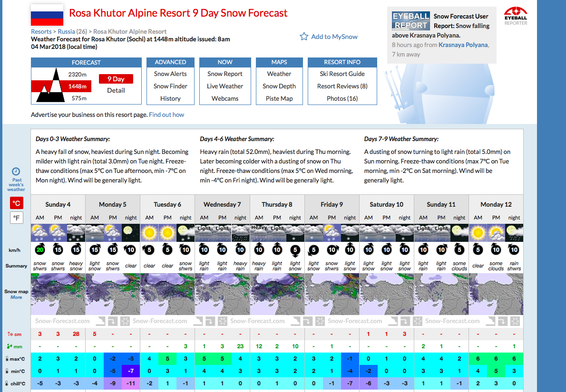Click Thursday 8 AM heavy rain icon
566x392 pixels.
click(259, 233)
